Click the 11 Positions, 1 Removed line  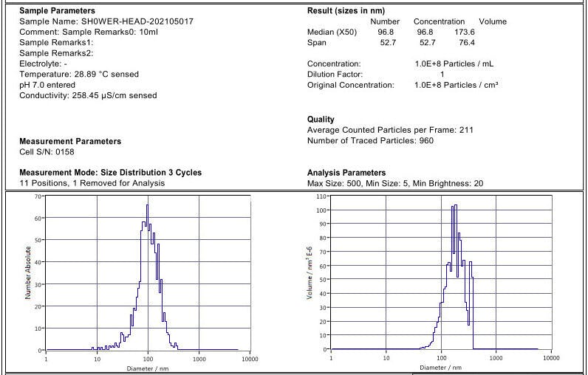click(x=92, y=183)
